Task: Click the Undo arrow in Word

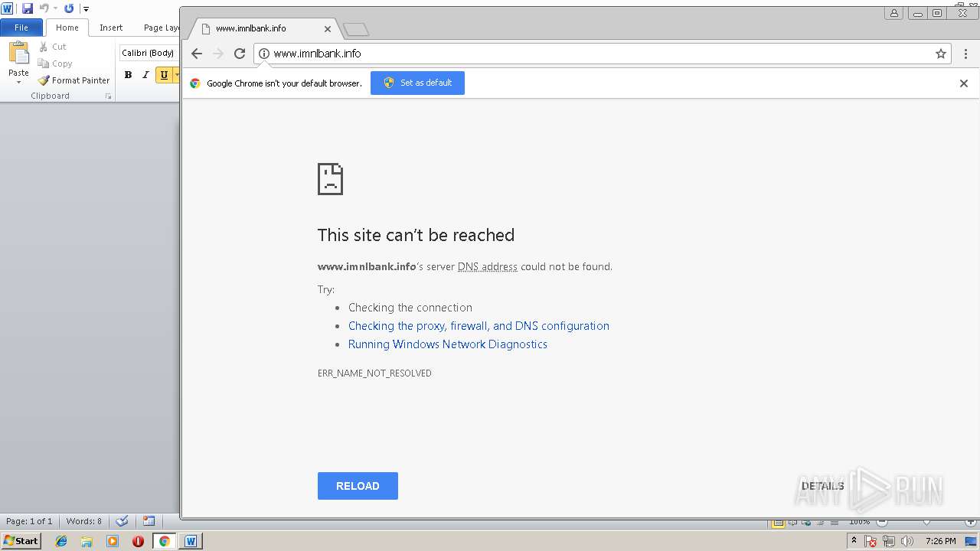Action: [44, 8]
